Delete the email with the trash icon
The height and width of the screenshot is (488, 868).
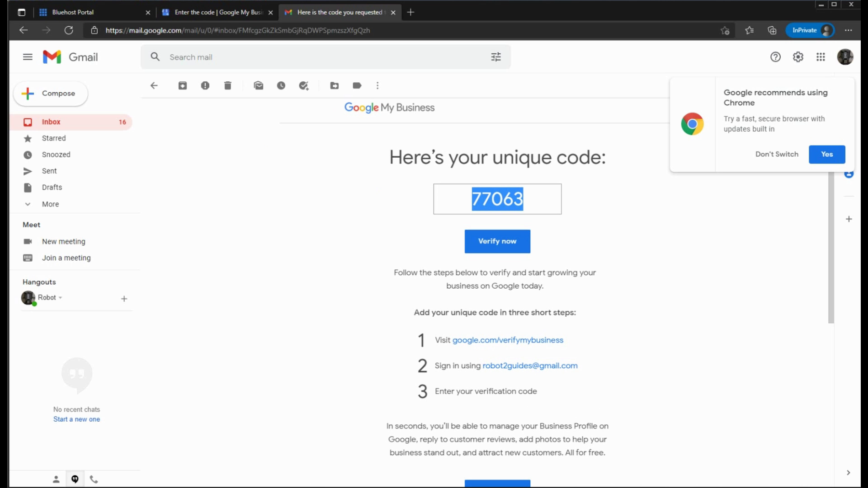(x=227, y=85)
